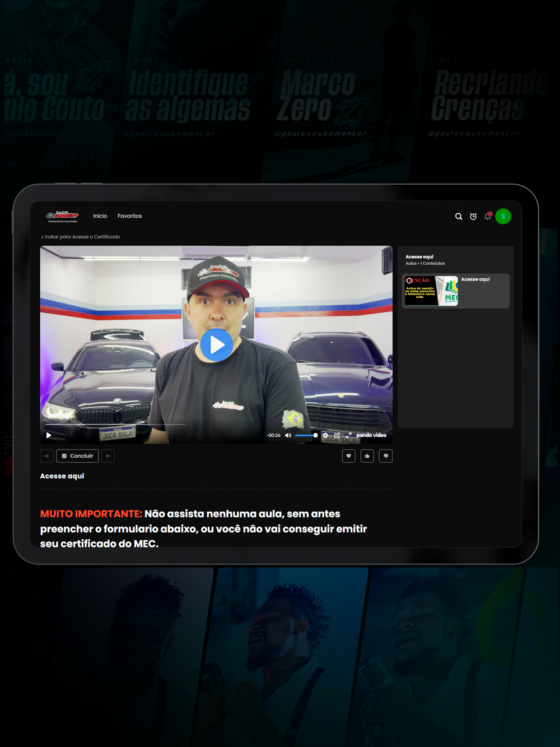The width and height of the screenshot is (560, 747).
Task: Favorite the lesson with heart icon
Action: tap(348, 456)
